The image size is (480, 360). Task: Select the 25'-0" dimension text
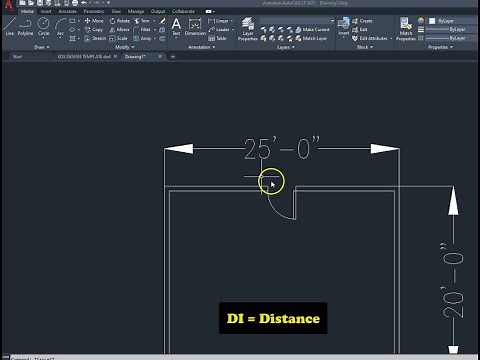282,148
